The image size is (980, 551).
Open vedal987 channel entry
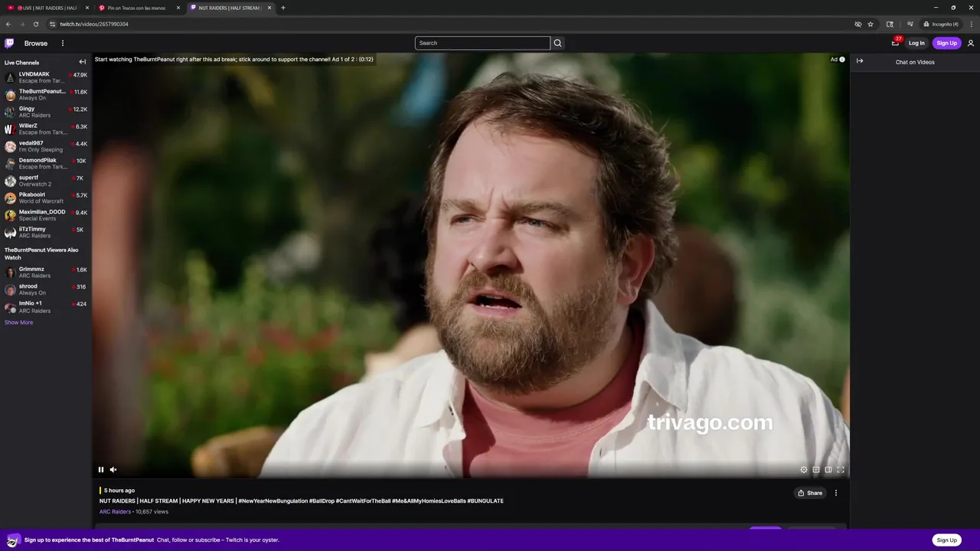pyautogui.click(x=46, y=146)
